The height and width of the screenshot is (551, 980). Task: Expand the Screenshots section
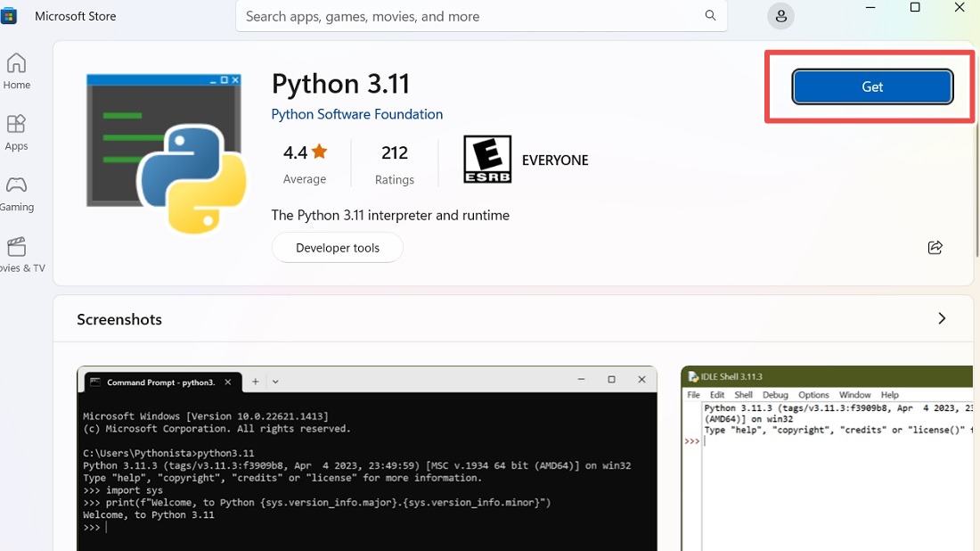pos(942,317)
